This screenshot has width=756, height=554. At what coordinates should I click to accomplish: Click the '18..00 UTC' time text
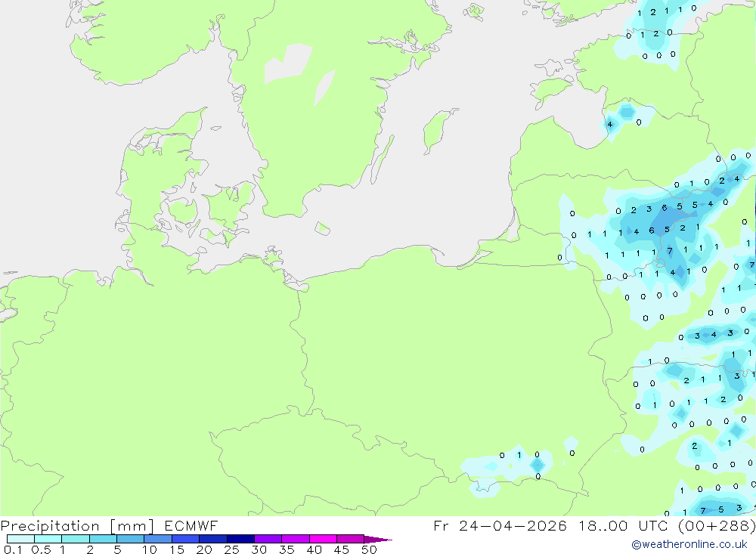(624, 525)
